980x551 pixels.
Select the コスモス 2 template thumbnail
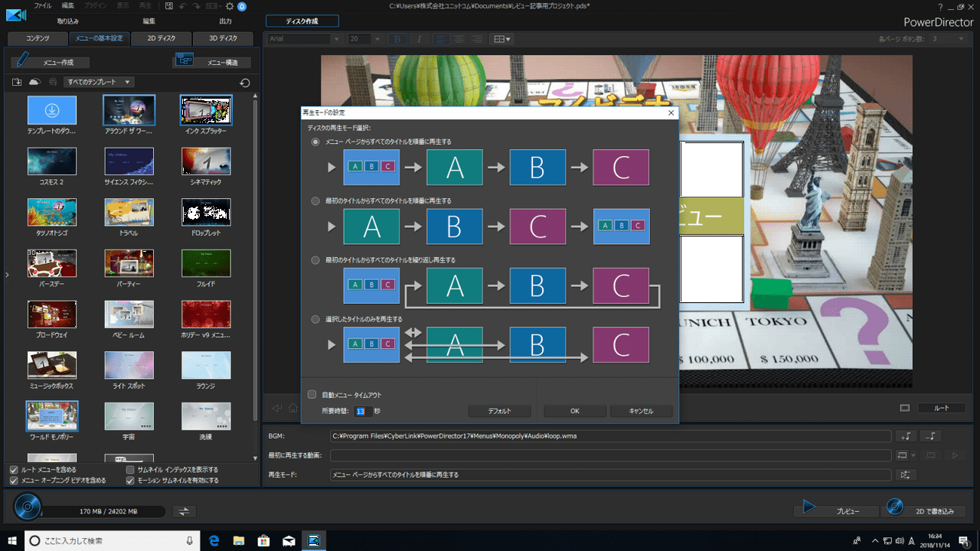click(52, 161)
